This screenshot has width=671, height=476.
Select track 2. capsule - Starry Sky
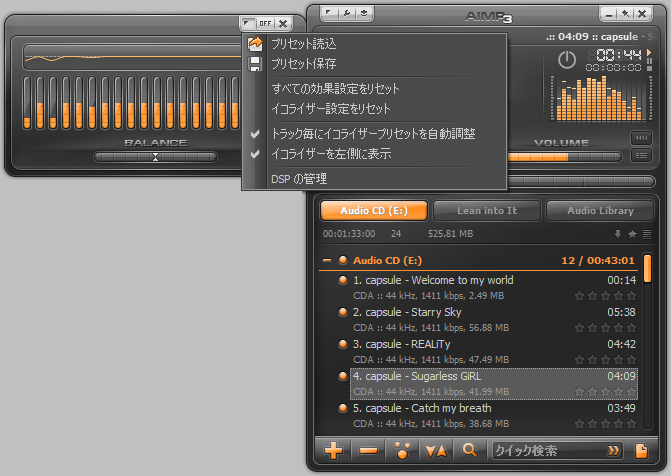494,320
